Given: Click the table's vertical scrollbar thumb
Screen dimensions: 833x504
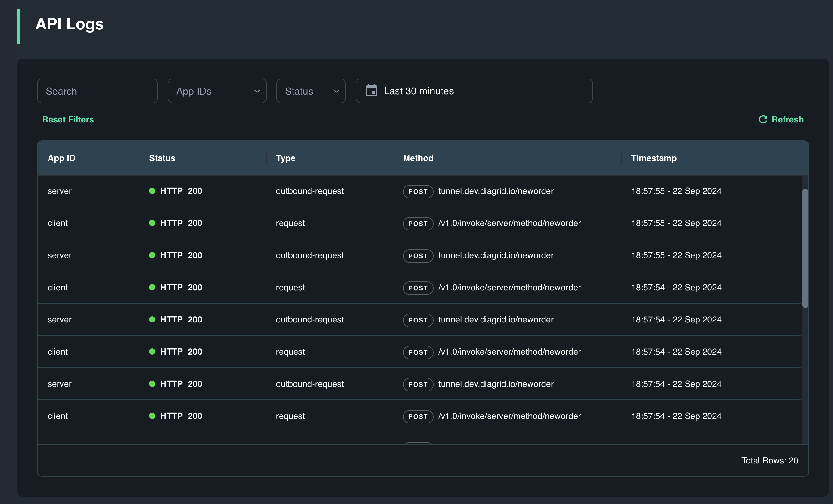Looking at the screenshot, I should 805,248.
